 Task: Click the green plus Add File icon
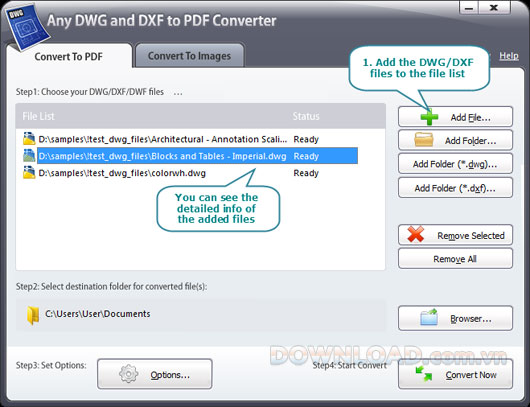tap(429, 117)
